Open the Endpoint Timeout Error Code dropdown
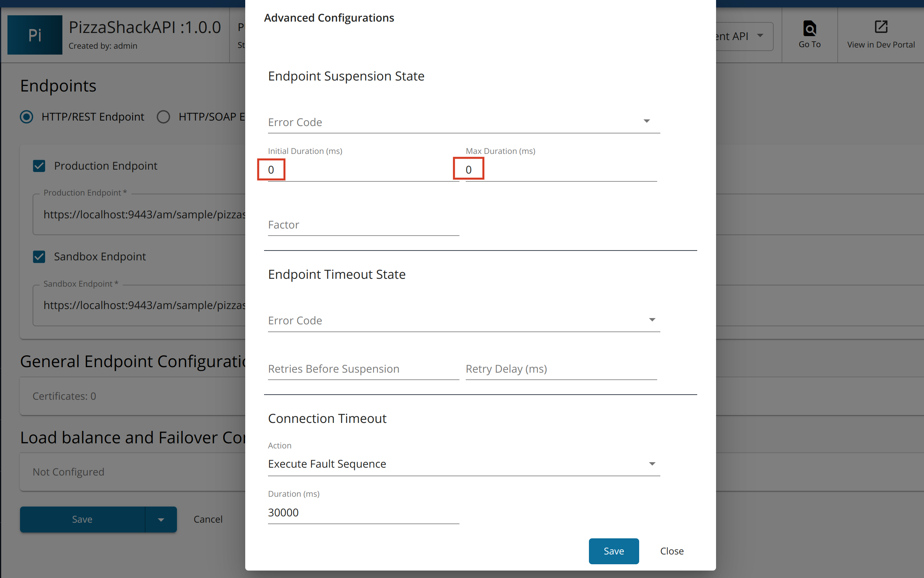The width and height of the screenshot is (924, 578). [652, 320]
